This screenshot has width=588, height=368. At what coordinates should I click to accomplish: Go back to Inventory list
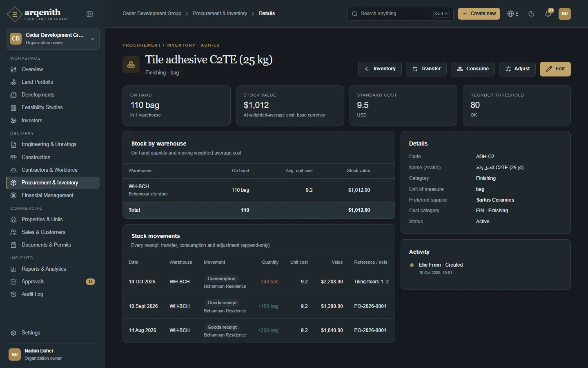pyautogui.click(x=380, y=69)
